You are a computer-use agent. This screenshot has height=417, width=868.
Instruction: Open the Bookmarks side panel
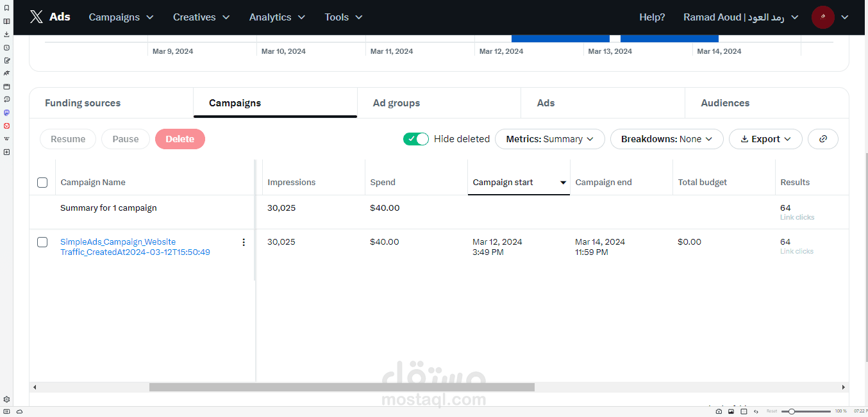[6, 8]
